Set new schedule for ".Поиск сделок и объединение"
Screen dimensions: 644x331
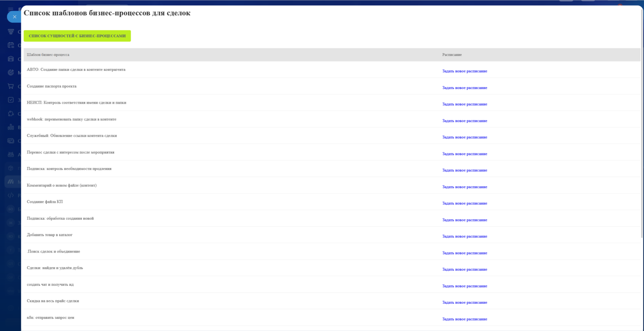464,253
